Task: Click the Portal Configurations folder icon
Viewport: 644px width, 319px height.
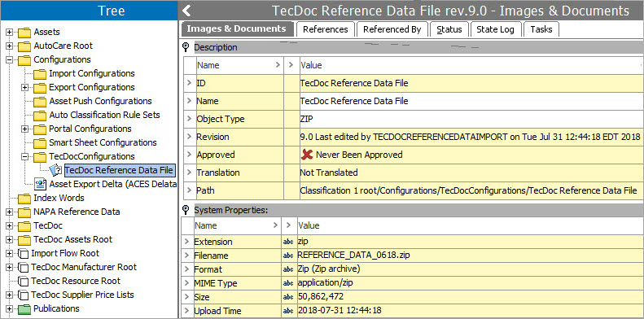Action: [40, 129]
